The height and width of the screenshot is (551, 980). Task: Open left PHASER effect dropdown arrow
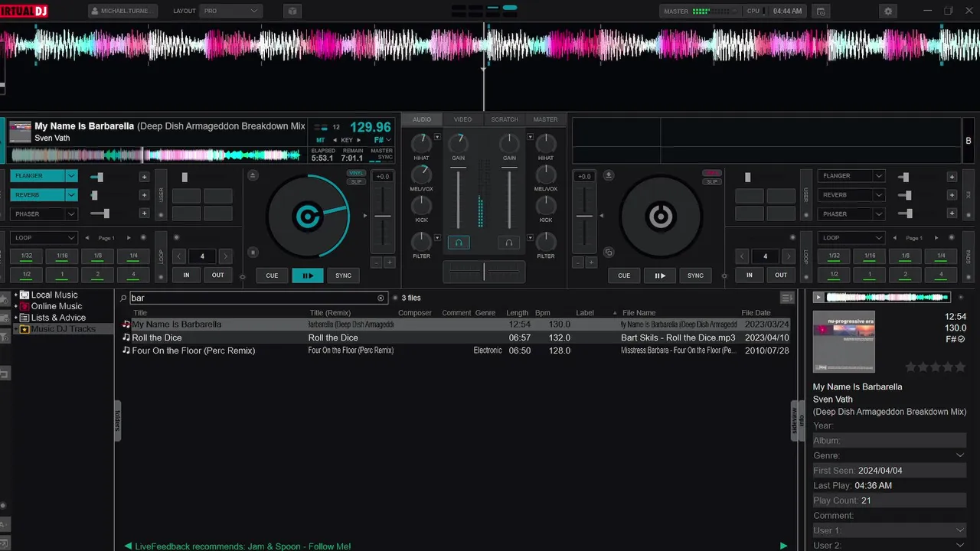pyautogui.click(x=71, y=214)
